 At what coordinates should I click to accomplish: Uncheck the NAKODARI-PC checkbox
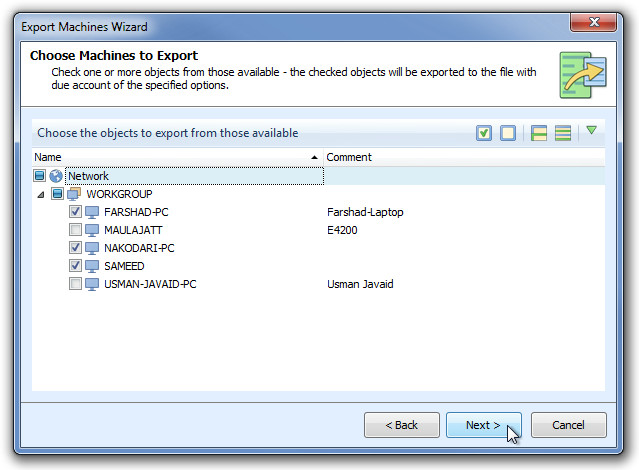75,247
